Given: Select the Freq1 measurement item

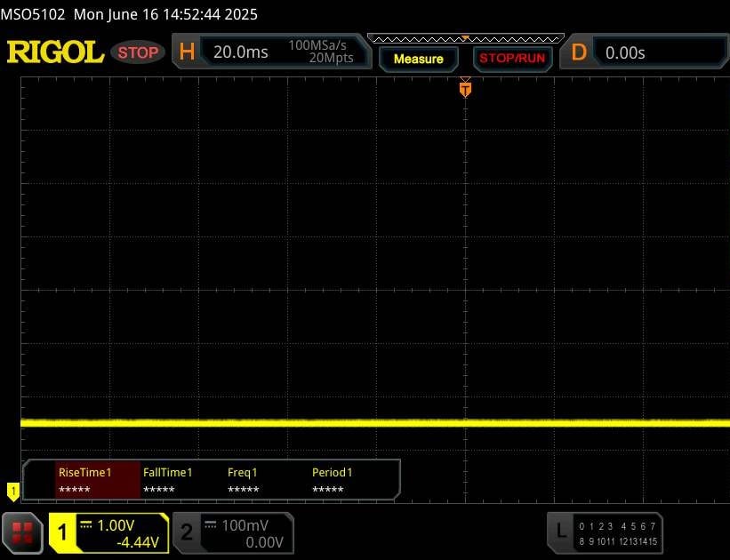Looking at the screenshot, I should 244,480.
